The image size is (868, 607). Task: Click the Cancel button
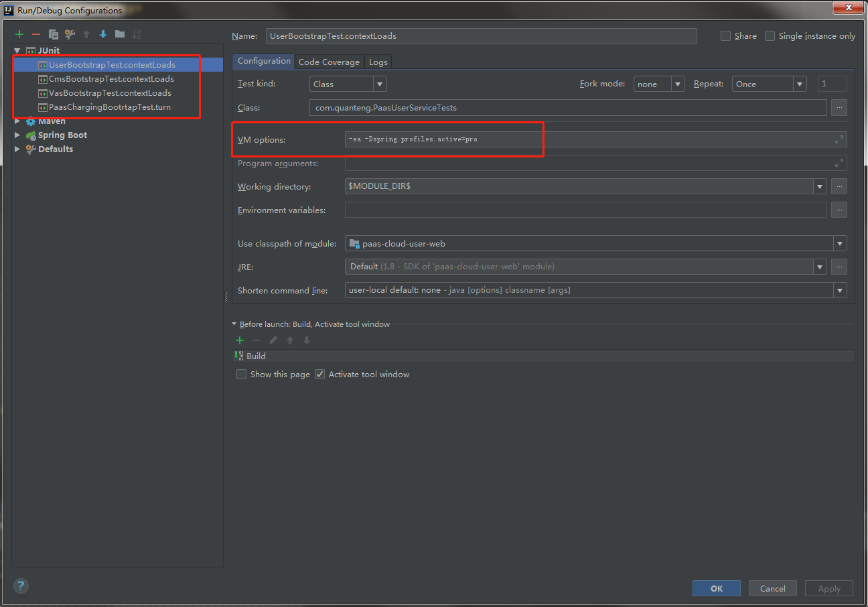[x=772, y=588]
